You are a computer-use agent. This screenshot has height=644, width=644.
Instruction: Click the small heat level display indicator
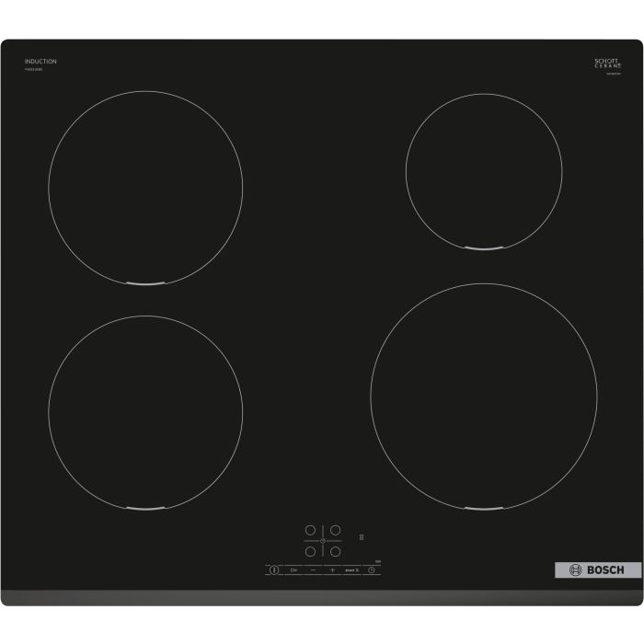coord(362,536)
